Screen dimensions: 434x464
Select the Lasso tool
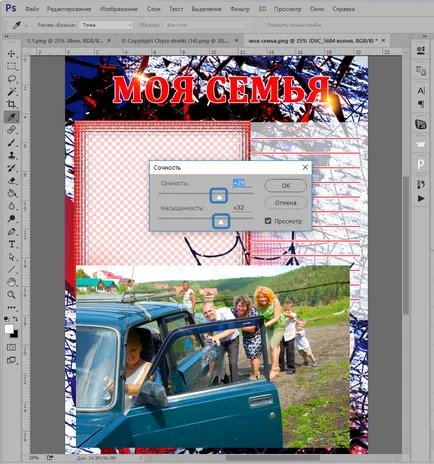tap(11, 79)
